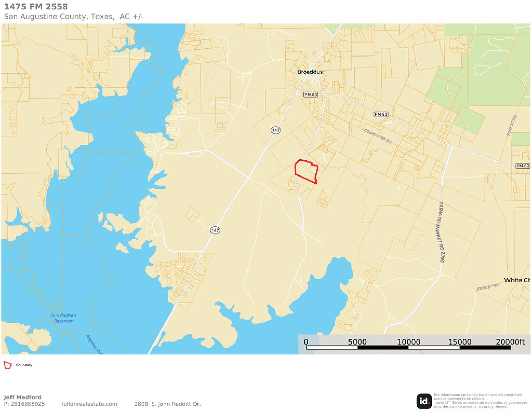
Task: Click the northern Highway 147 shield
Action: point(275,130)
